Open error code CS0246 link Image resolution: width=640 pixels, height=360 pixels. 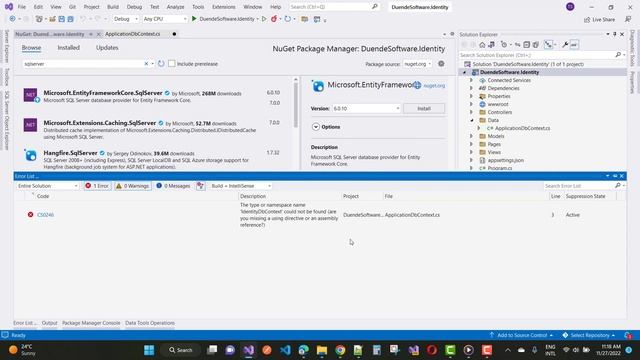coord(45,215)
